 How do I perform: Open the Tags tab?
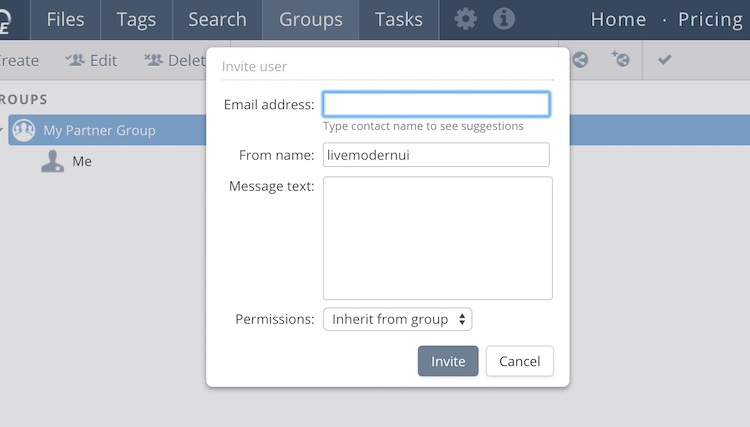click(136, 19)
